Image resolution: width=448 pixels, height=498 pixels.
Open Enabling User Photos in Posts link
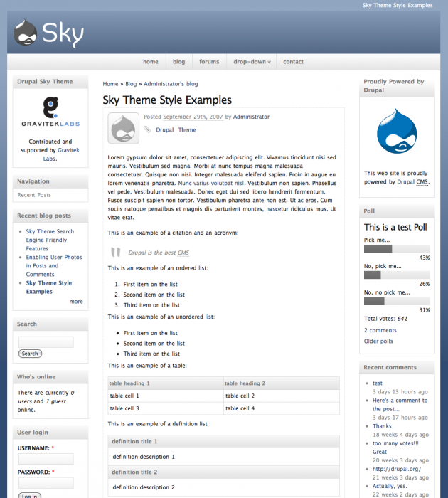[54, 266]
